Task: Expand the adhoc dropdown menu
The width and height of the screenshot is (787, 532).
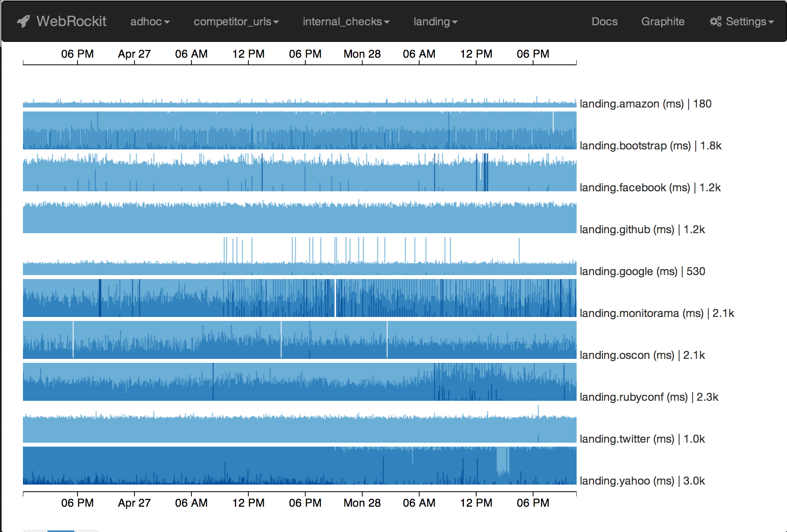Action: pos(150,21)
